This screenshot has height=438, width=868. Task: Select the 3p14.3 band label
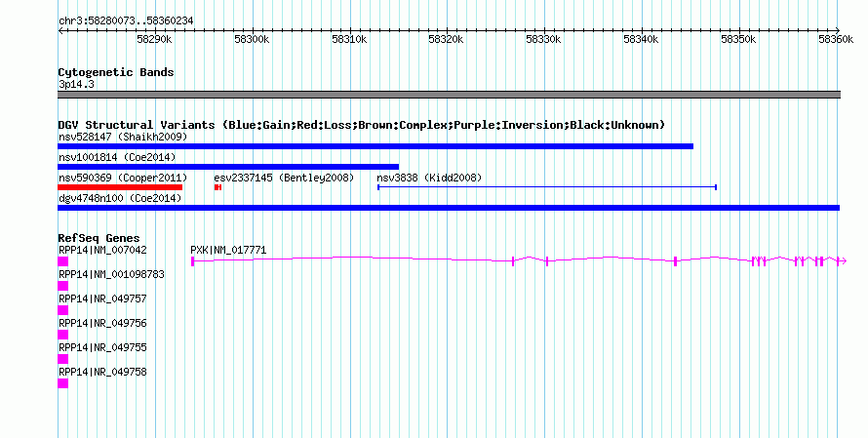[76, 84]
